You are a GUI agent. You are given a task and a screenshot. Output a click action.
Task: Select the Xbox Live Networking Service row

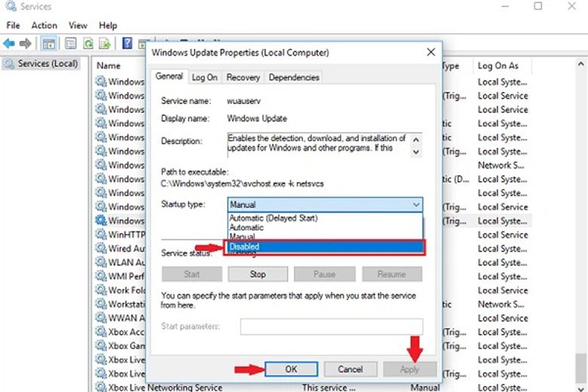click(x=314, y=387)
